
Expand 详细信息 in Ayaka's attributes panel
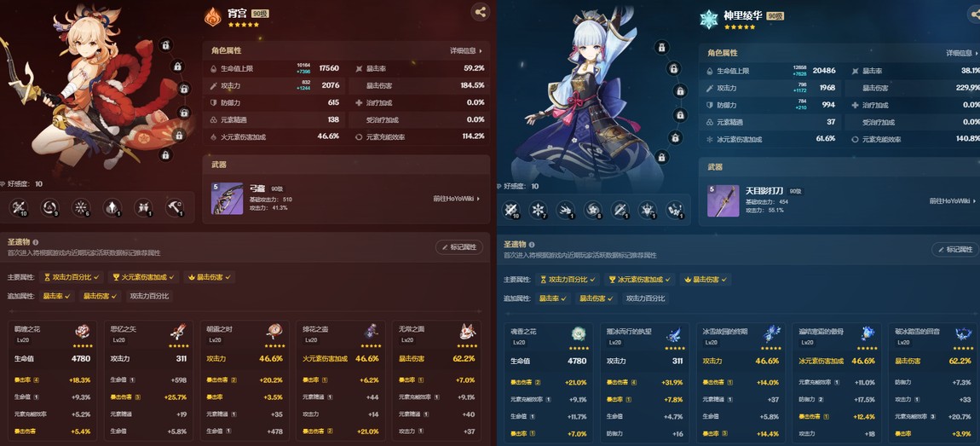(962, 53)
